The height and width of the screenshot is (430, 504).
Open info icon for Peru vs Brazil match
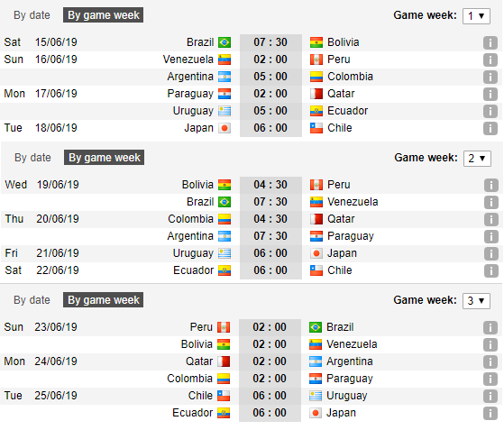point(490,328)
